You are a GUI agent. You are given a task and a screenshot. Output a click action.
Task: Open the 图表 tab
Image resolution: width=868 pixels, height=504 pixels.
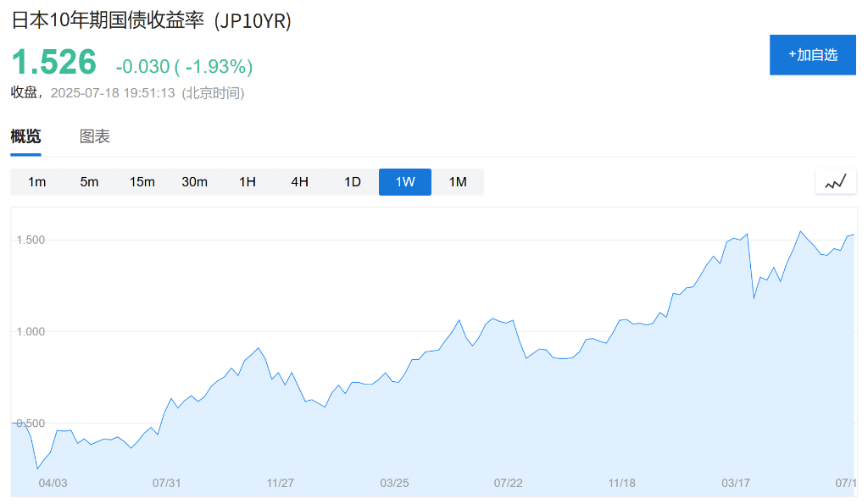(95, 136)
